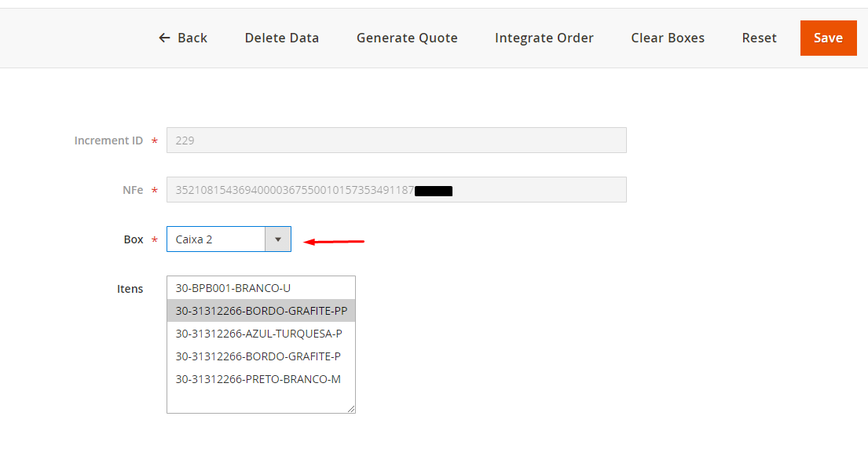This screenshot has width=868, height=449.
Task: Click Integrate Order in the toolbar
Action: 544,38
